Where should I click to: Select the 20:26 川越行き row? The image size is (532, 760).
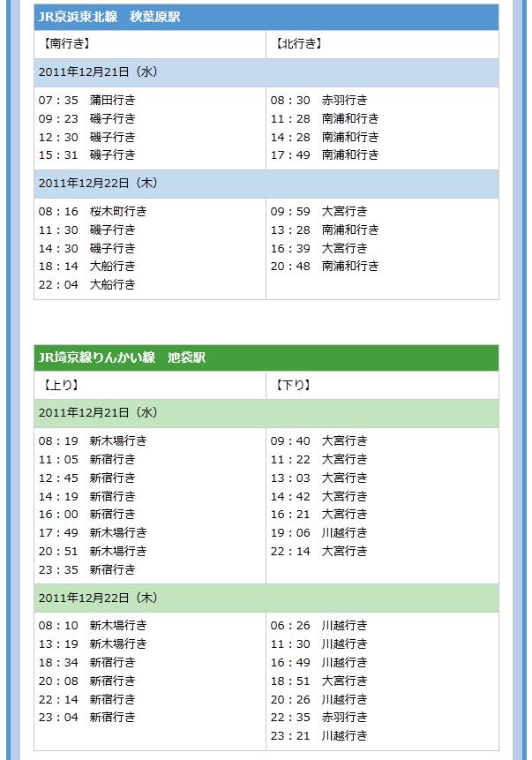click(x=319, y=699)
